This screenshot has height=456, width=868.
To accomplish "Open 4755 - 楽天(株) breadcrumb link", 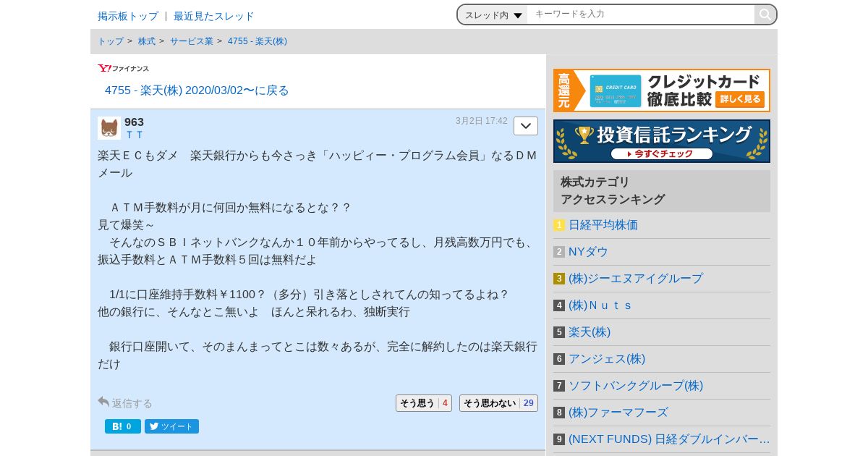I will click(x=258, y=41).
